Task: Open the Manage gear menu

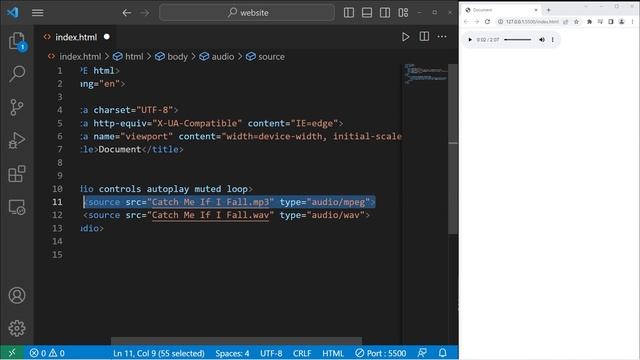Action: pyautogui.click(x=17, y=328)
